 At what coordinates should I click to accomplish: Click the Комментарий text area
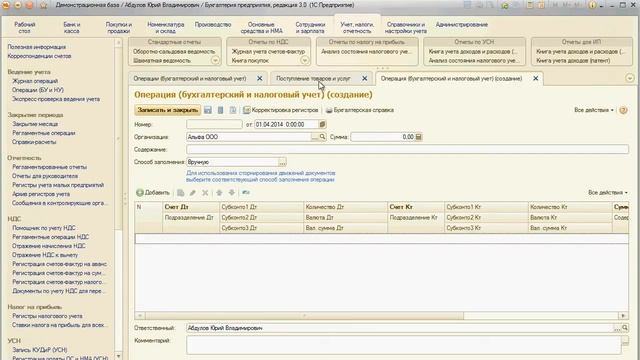[404, 345]
